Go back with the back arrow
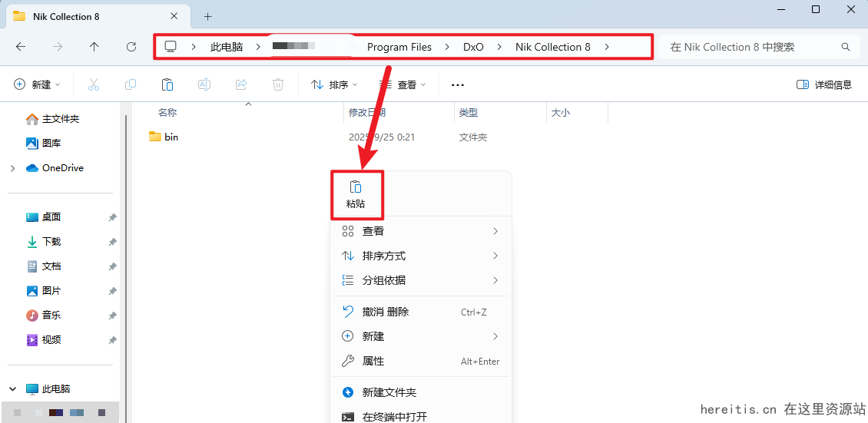The image size is (868, 423). click(x=21, y=47)
